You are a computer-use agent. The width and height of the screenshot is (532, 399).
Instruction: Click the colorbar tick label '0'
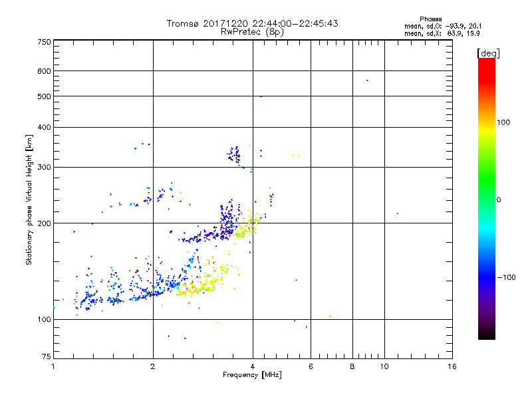tap(499, 200)
